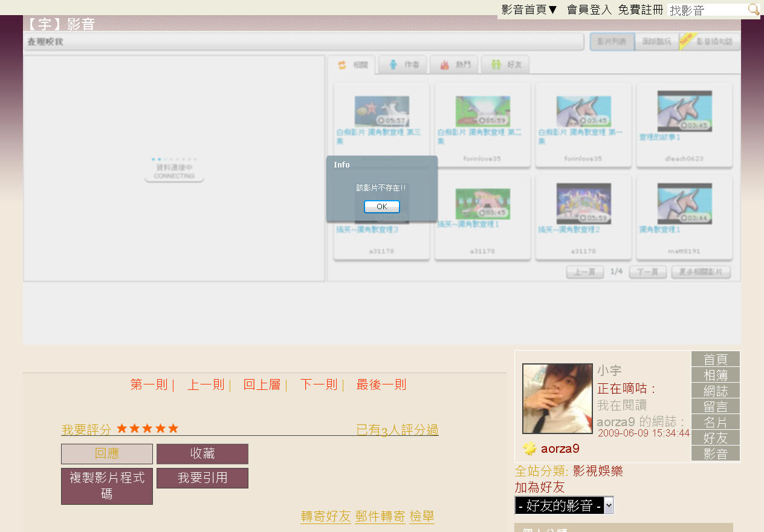Open the 查理的故事1 video thumbnail
The width and height of the screenshot is (764, 532).
(684, 111)
